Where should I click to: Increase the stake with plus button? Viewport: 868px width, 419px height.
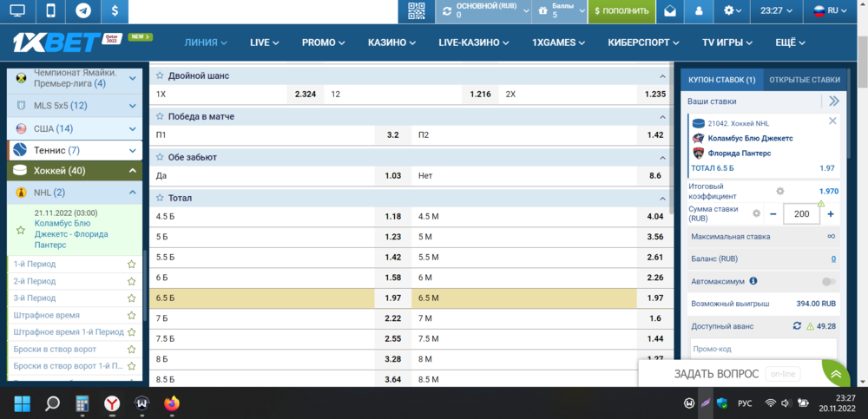tap(831, 214)
